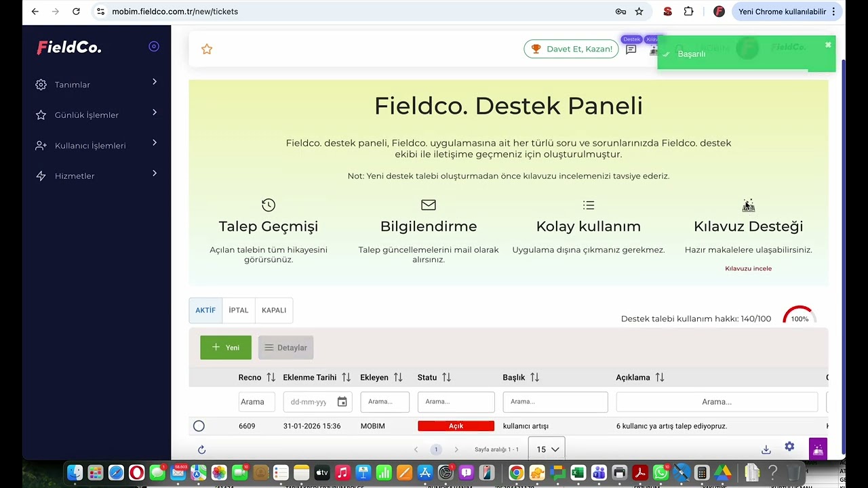Click the Statu search field

(456, 402)
